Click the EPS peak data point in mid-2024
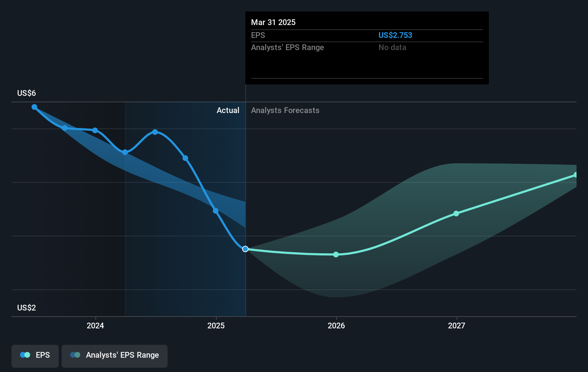This screenshot has width=588, height=372. click(155, 132)
